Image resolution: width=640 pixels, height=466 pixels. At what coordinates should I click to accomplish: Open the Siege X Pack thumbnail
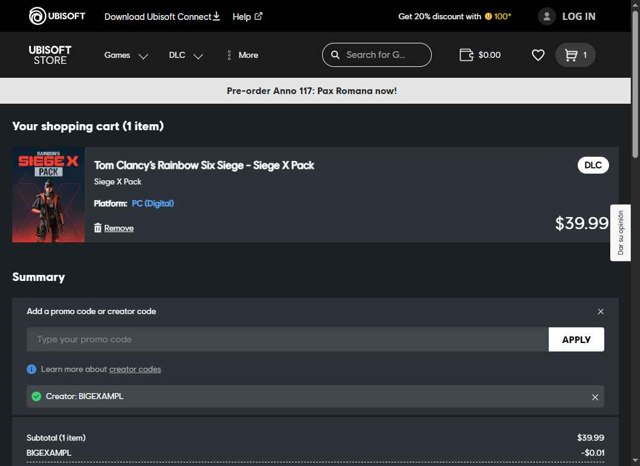(x=48, y=195)
